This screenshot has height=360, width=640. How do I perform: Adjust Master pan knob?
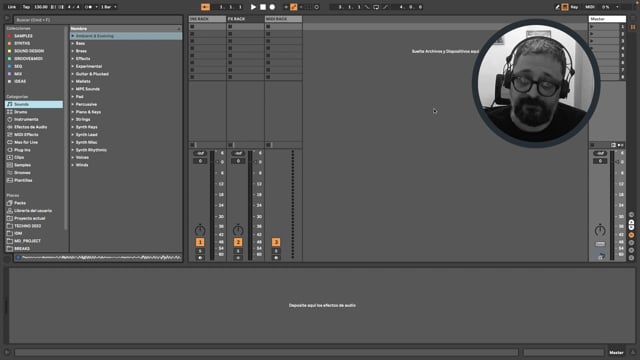(x=600, y=230)
